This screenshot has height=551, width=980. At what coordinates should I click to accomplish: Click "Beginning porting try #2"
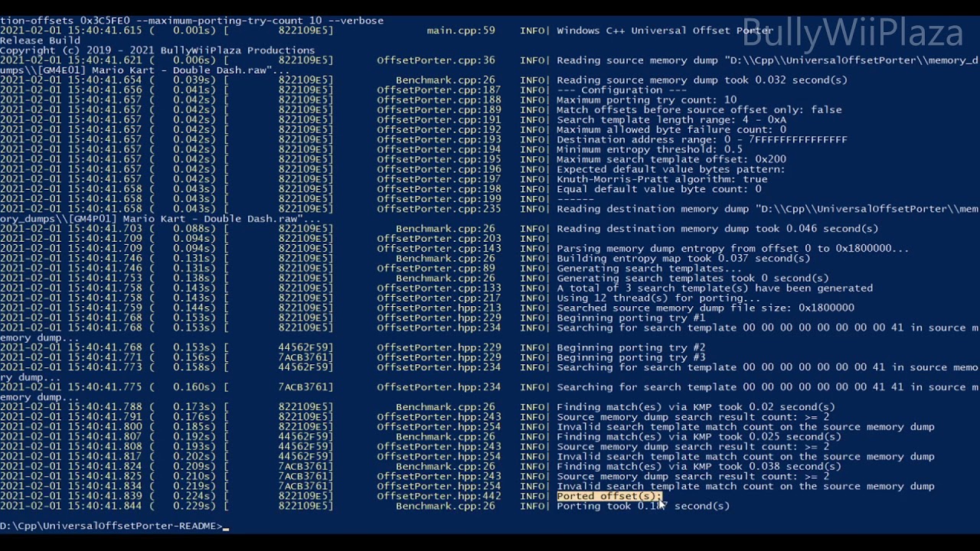tap(631, 347)
